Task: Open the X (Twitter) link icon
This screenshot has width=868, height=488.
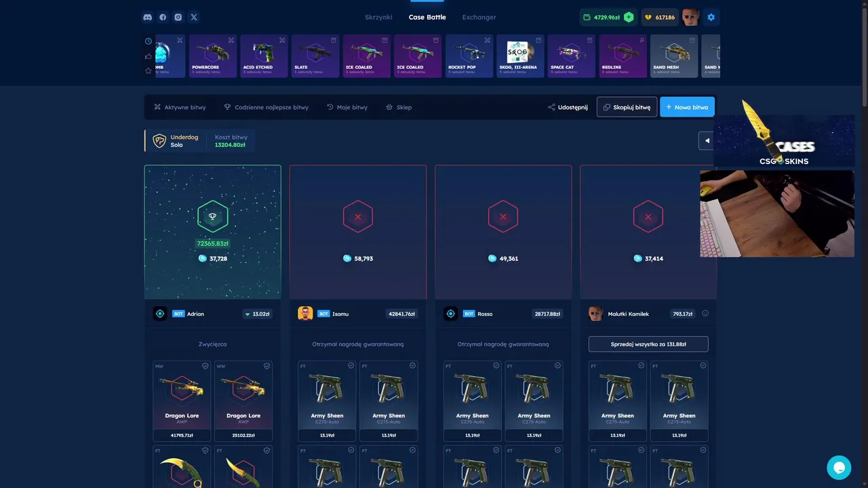Action: pyautogui.click(x=194, y=17)
